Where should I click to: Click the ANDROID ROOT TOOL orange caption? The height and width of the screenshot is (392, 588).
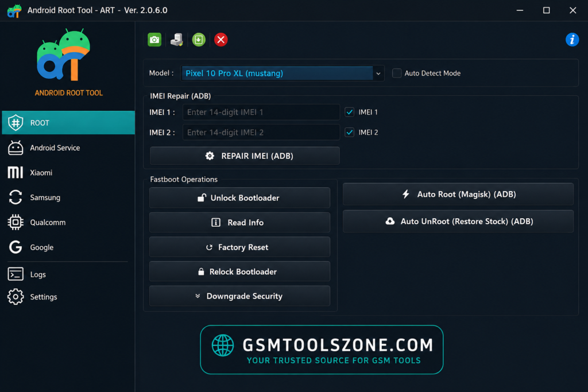tap(69, 93)
